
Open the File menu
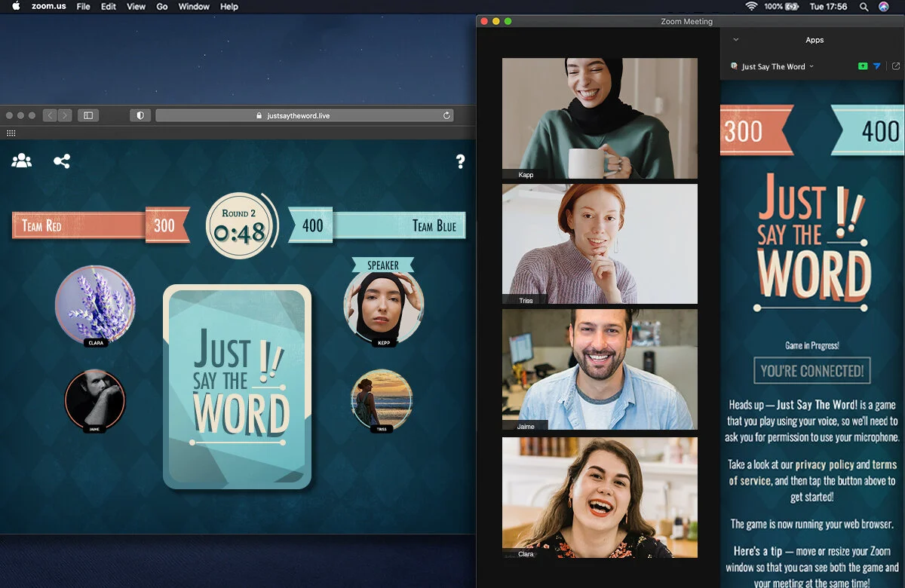click(84, 6)
